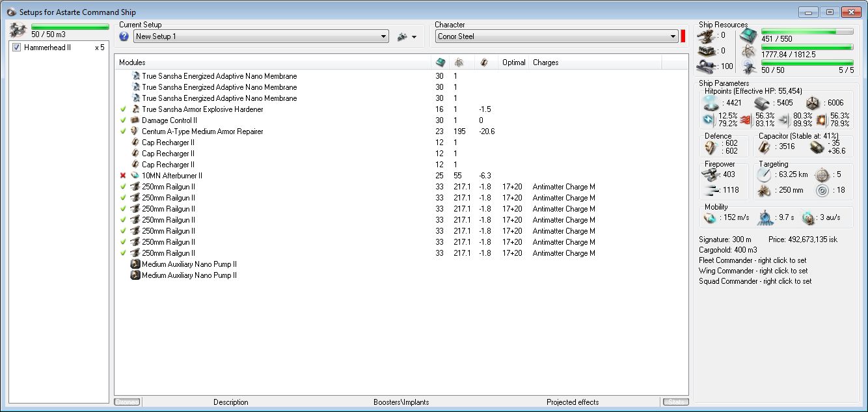Open the Projected effects tab
868x412 pixels.
pyautogui.click(x=573, y=402)
